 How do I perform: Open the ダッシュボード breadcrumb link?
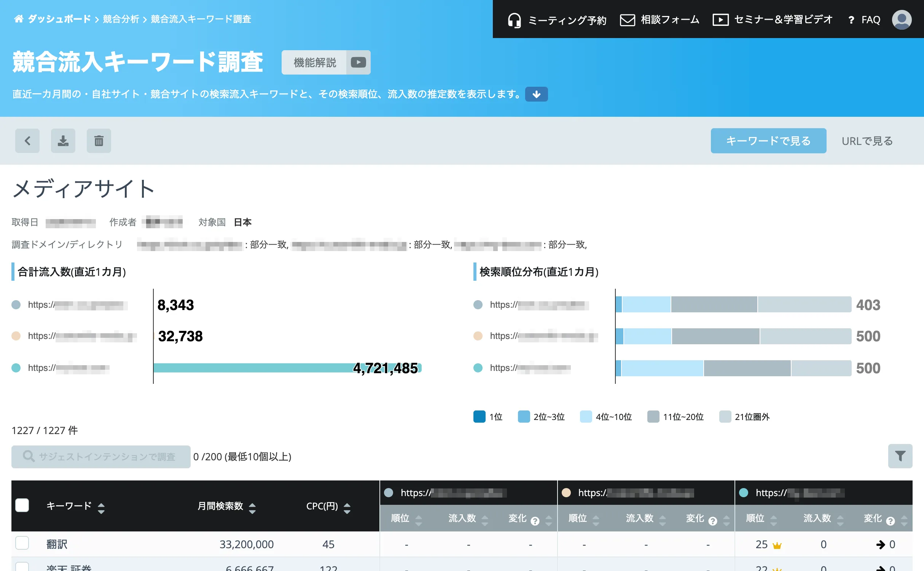coord(59,19)
